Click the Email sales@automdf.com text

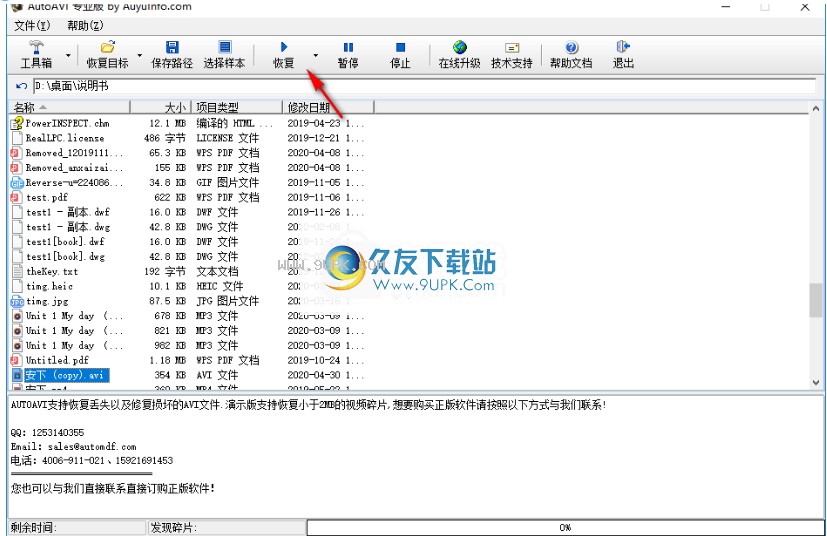73,446
